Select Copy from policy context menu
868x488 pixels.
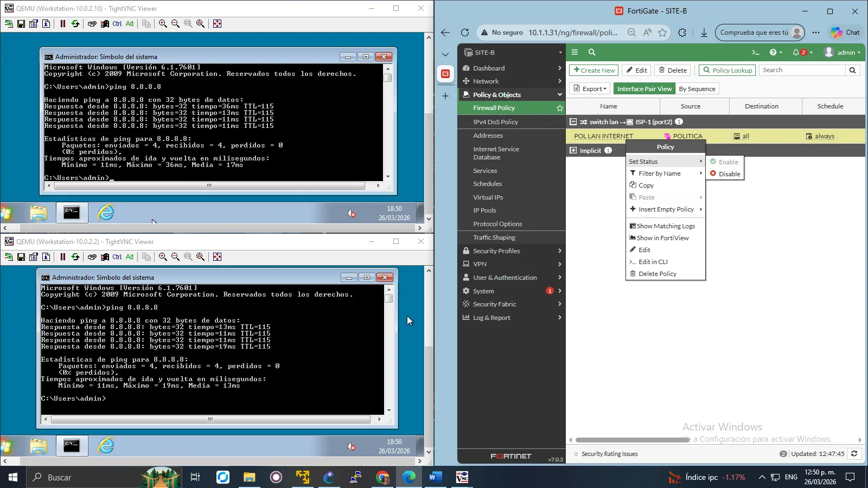pyautogui.click(x=665, y=185)
